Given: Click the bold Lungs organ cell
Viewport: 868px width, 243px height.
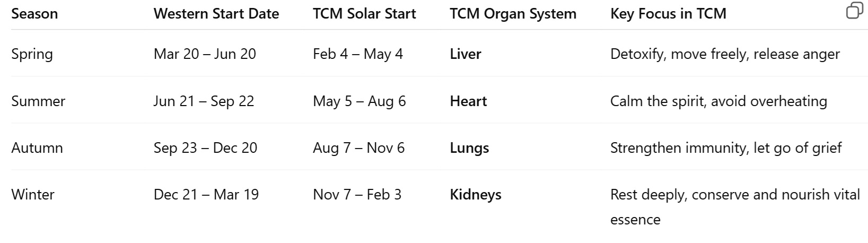Looking at the screenshot, I should 469,147.
